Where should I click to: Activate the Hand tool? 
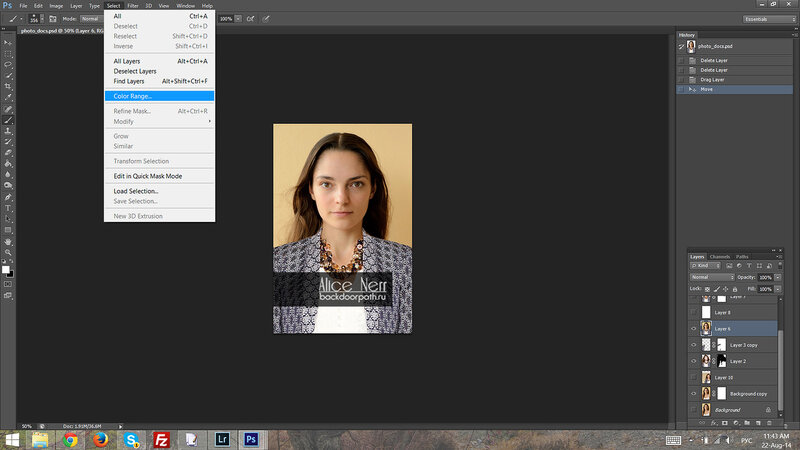point(8,241)
